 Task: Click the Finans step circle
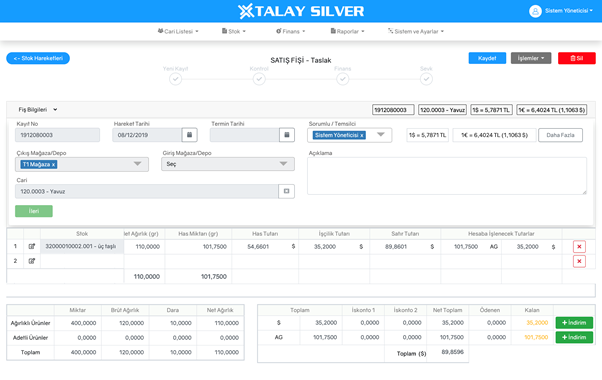[x=342, y=79]
